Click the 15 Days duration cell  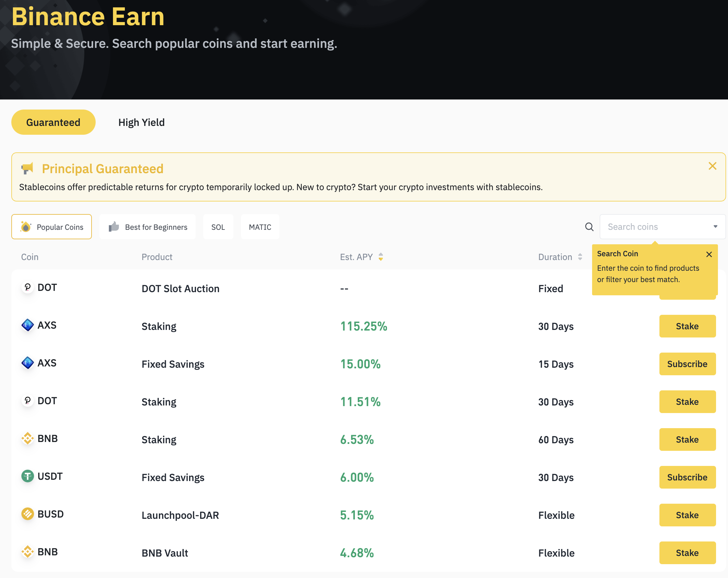pyautogui.click(x=556, y=364)
